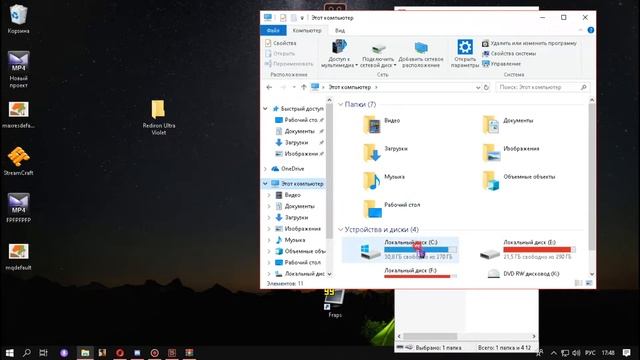Select the mqdefault image desktop icon
Image resolution: width=640 pixels, height=360 pixels.
point(18,257)
